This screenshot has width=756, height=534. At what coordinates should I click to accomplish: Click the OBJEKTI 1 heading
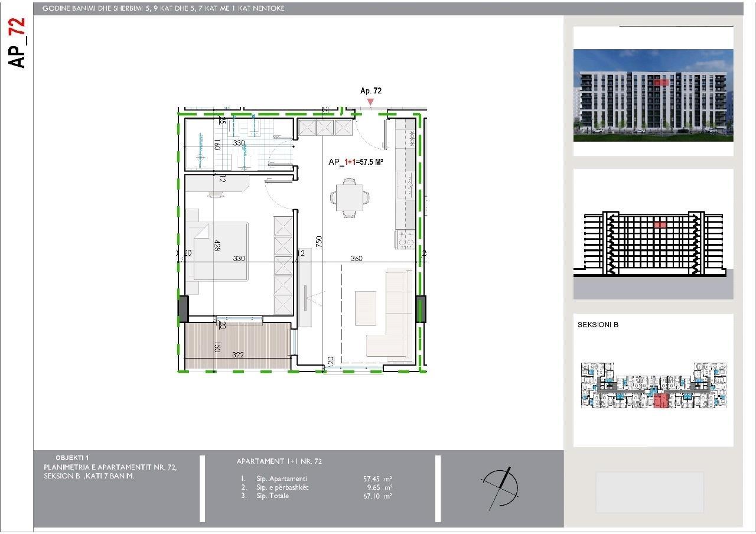72,458
